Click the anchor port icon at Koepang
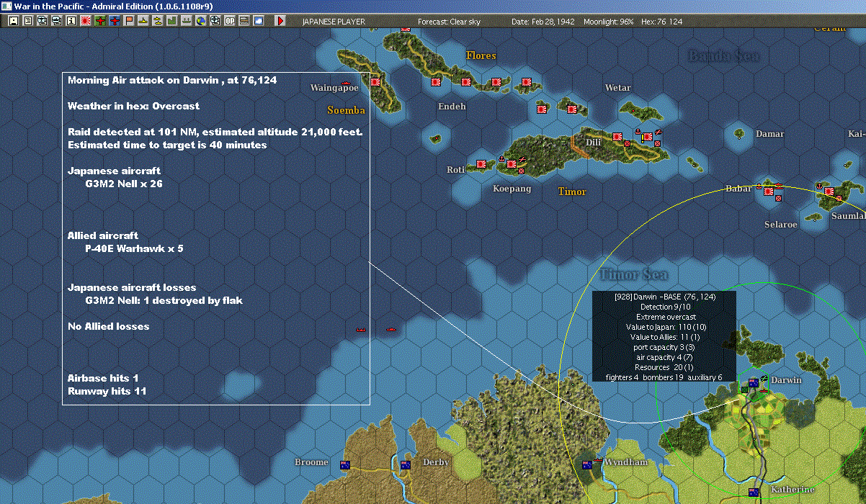The height and width of the screenshot is (504, 866). [502, 158]
